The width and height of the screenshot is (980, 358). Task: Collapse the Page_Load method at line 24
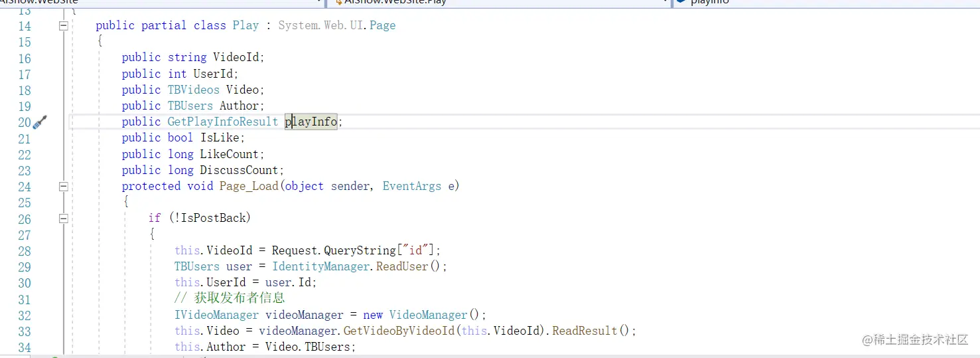tap(63, 187)
